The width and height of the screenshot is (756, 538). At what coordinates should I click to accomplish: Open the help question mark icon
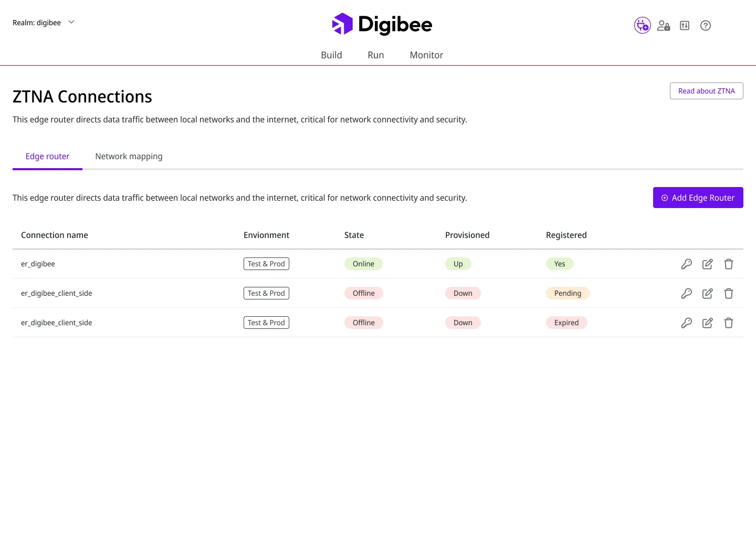706,25
